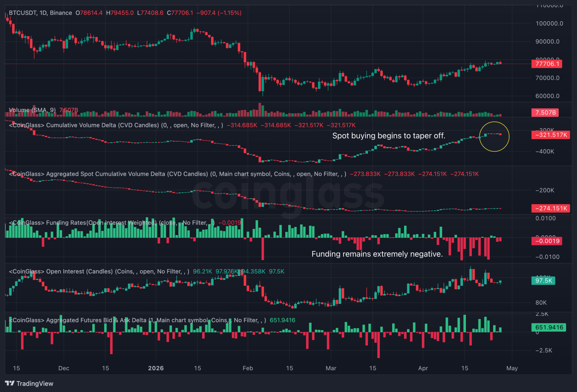The width and height of the screenshot is (577, 392).
Task: Select the BTCUSDT, 1D, Binance symbol title
Action: pyautogui.click(x=40, y=13)
